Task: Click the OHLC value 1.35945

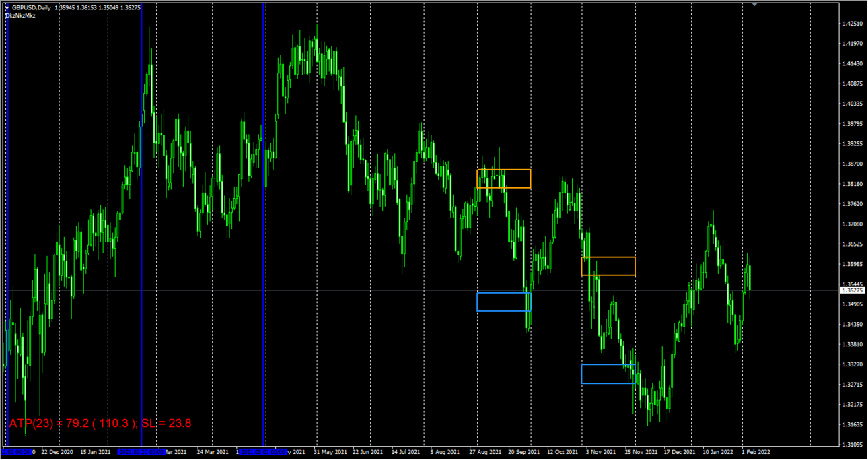Action: [x=65, y=7]
